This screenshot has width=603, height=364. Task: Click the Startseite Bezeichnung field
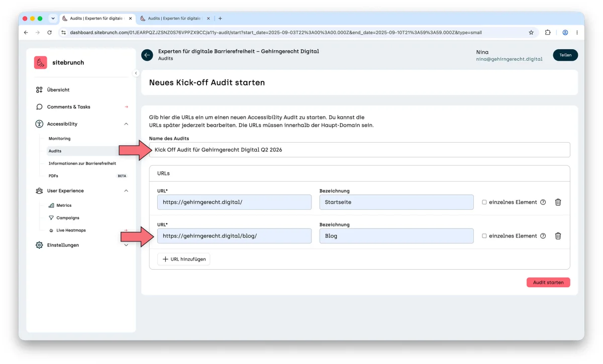coord(396,202)
